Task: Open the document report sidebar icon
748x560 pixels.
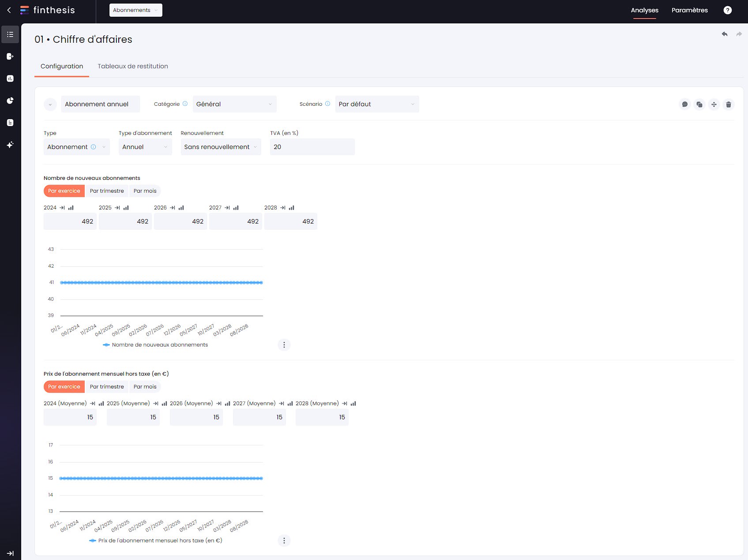Action: tap(10, 123)
